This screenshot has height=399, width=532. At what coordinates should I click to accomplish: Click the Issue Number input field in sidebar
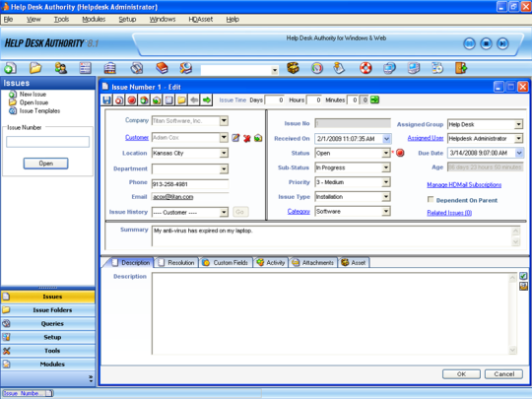48,142
